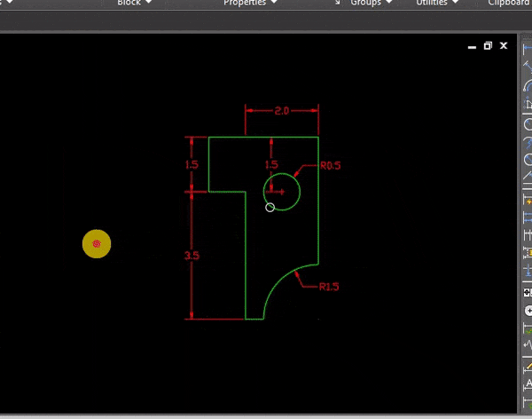Select the Aligned dimension tool
This screenshot has width=532, height=419.
tap(528, 66)
